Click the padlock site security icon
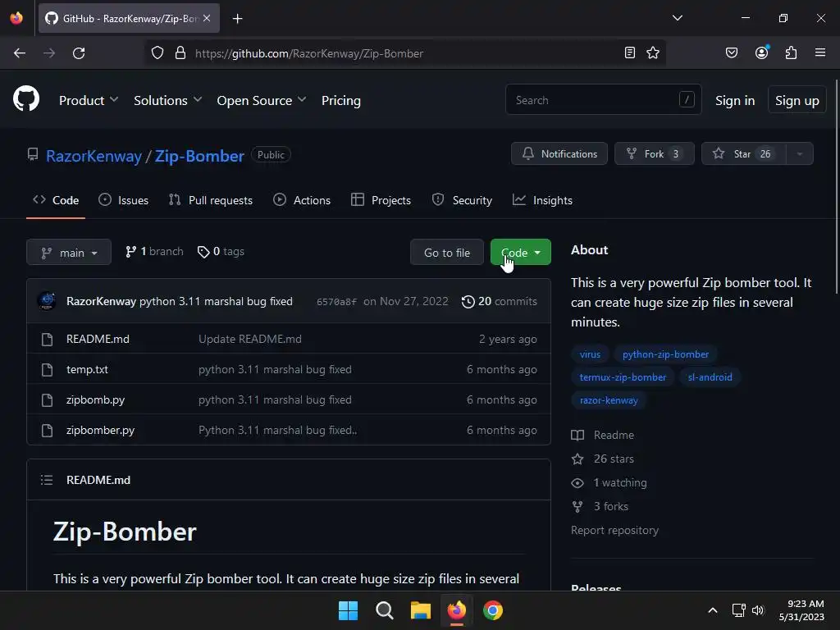Screen dimensions: 840x630 pyautogui.click(x=180, y=53)
